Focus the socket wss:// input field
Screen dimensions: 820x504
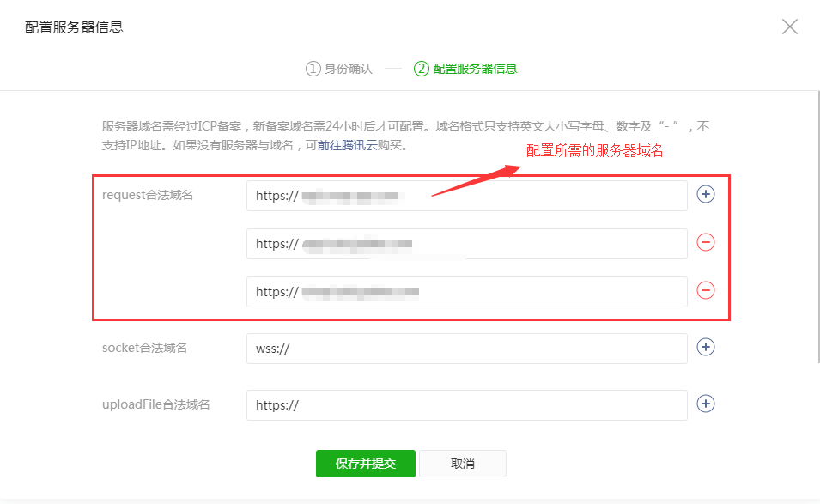point(466,349)
